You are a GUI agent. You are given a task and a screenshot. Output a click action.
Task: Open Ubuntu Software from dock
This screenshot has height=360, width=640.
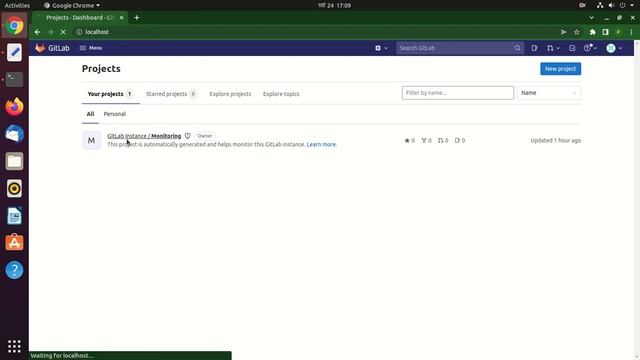coord(14,243)
